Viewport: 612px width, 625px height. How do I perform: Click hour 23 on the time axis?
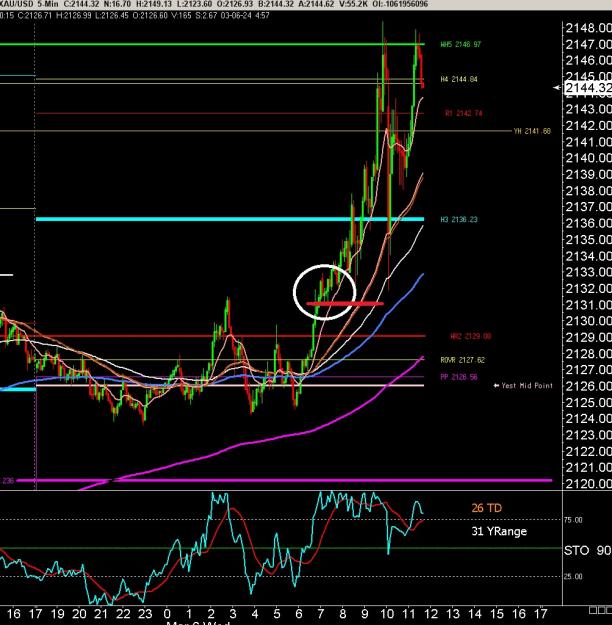[x=145, y=613]
